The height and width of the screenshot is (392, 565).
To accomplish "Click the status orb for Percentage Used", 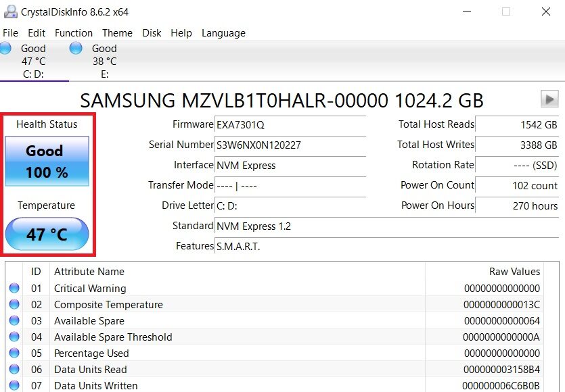I will pos(14,353).
